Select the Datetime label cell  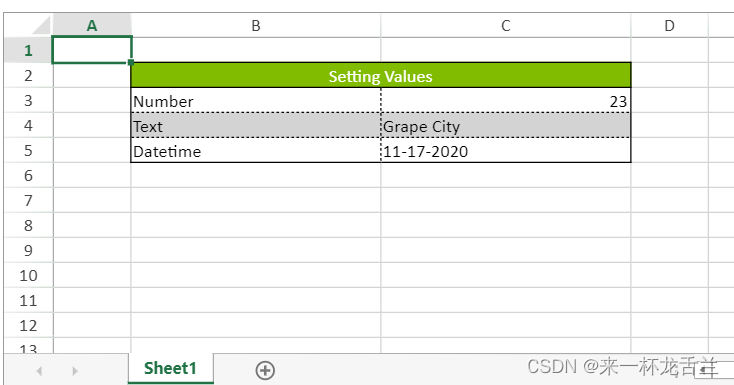point(256,150)
